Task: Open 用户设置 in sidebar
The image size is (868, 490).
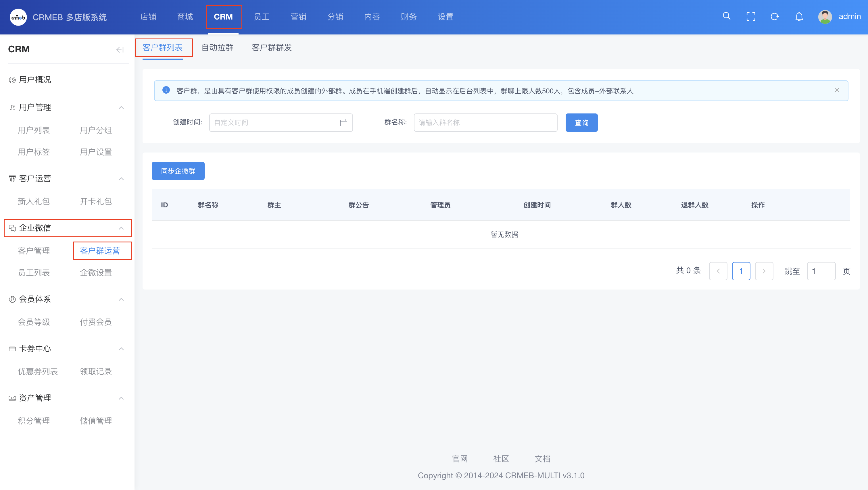Action: tap(96, 152)
